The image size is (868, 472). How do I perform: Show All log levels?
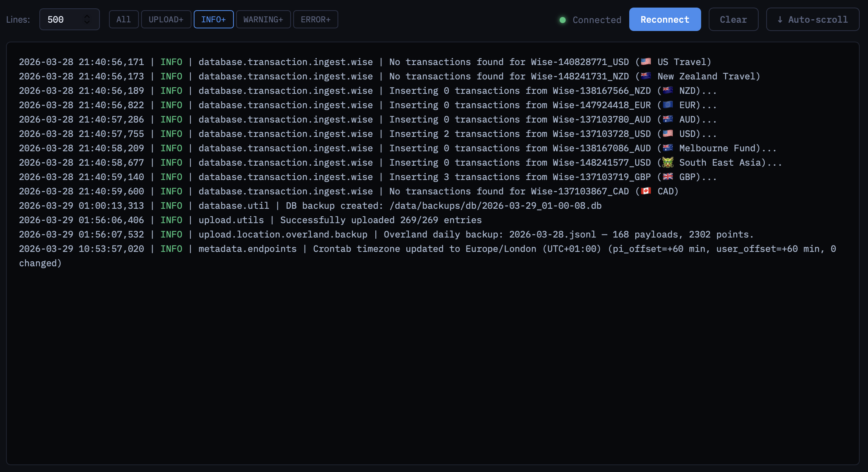pos(124,20)
